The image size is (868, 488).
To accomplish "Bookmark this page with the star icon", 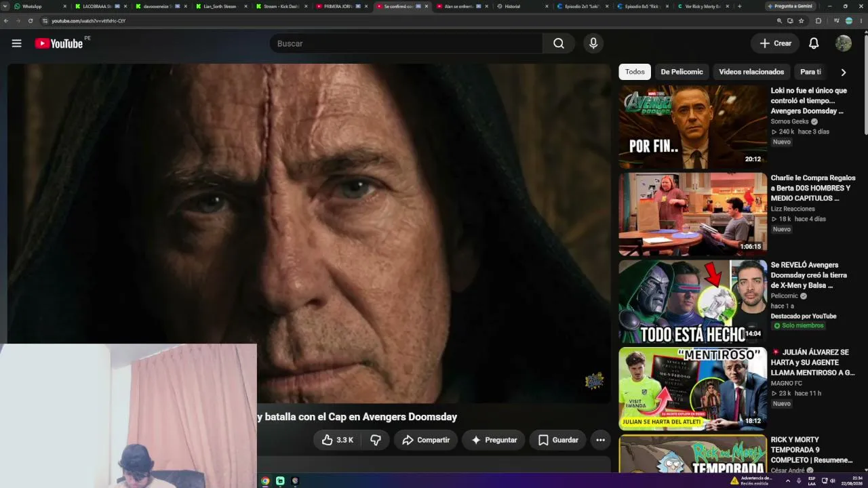I will (801, 21).
